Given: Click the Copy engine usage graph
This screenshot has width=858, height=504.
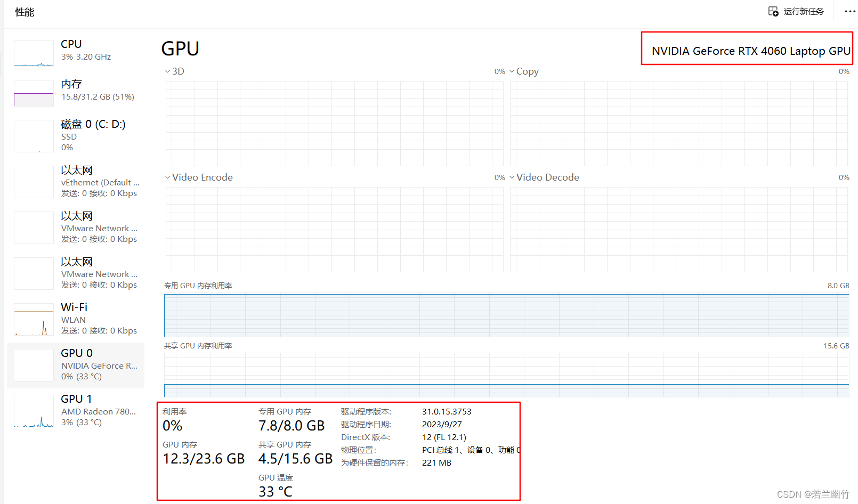Looking at the screenshot, I should pos(679,124).
